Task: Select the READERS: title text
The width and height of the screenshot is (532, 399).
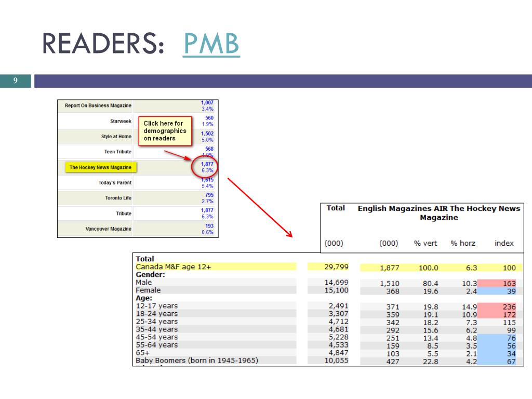Action: pyautogui.click(x=103, y=44)
